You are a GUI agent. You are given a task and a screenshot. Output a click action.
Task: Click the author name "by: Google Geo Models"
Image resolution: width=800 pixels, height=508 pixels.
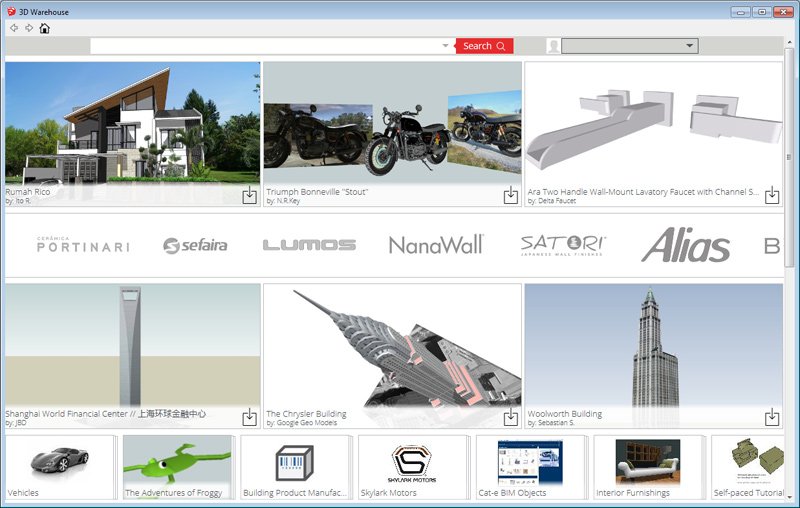(302, 423)
